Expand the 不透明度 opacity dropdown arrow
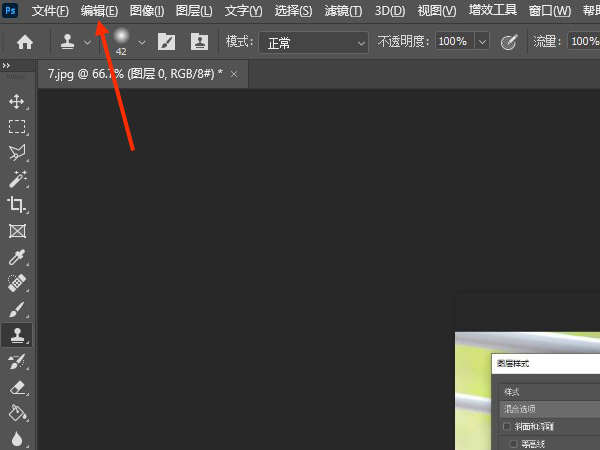The height and width of the screenshot is (450, 600). (x=482, y=42)
